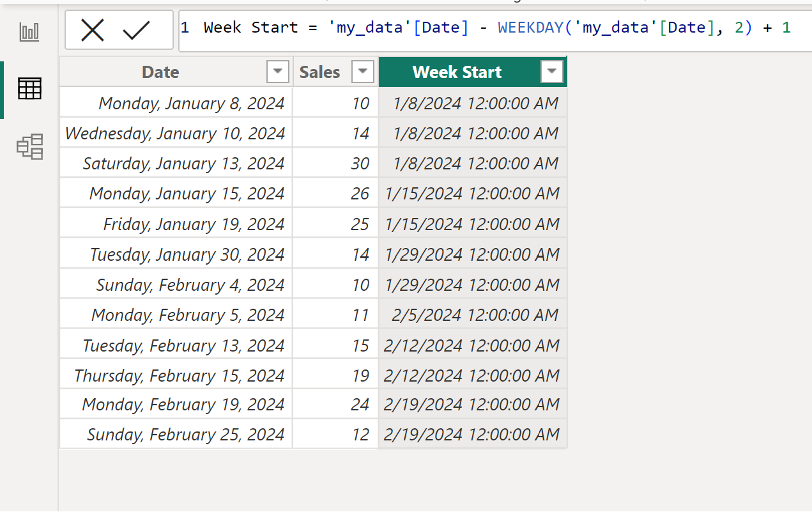Select cell Monday, January 8, 2024
The width and height of the screenshot is (812, 512).
point(176,102)
